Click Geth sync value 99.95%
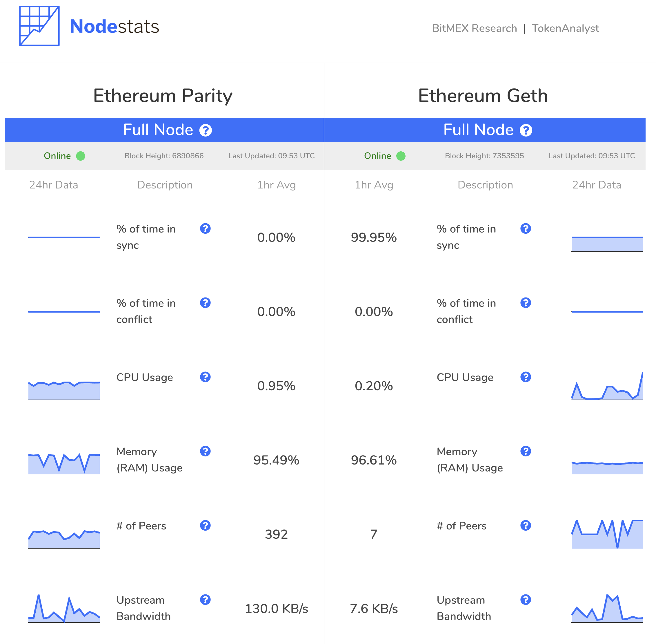Image resolution: width=656 pixels, height=644 pixels. [374, 237]
